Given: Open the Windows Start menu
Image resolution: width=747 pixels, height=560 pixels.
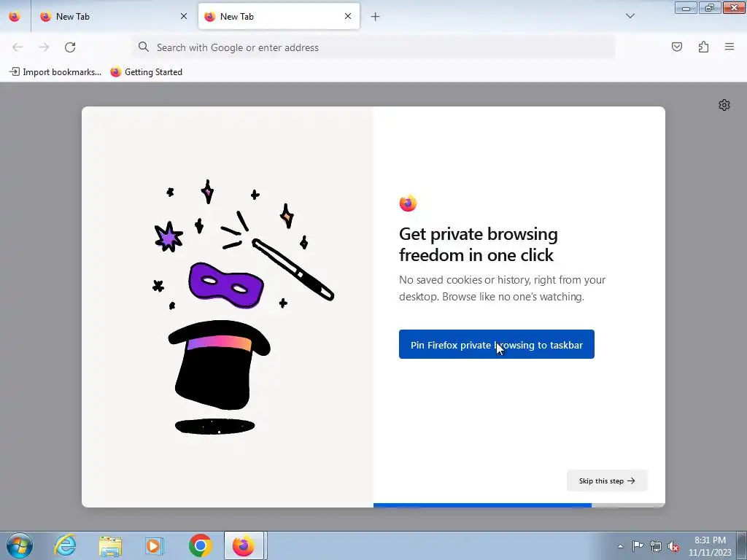Looking at the screenshot, I should 20,545.
